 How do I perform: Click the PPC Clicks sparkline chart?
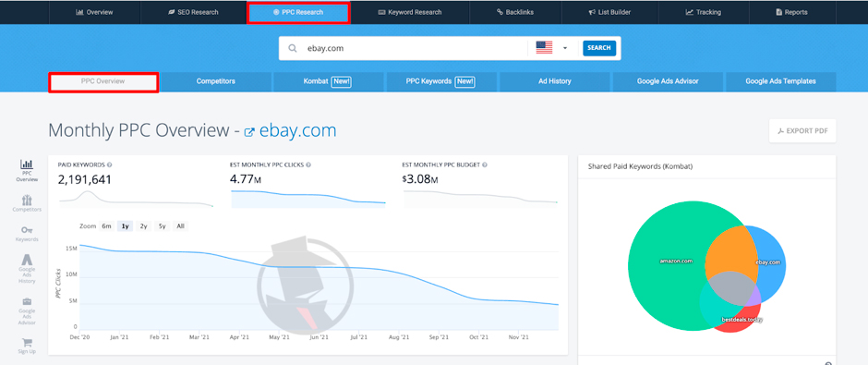[x=308, y=199]
